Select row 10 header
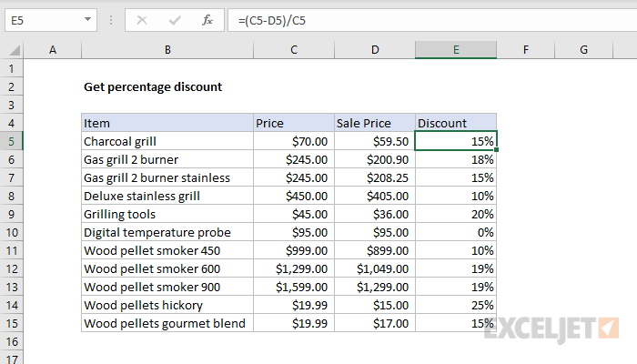The image size is (637, 364). coord(12,232)
